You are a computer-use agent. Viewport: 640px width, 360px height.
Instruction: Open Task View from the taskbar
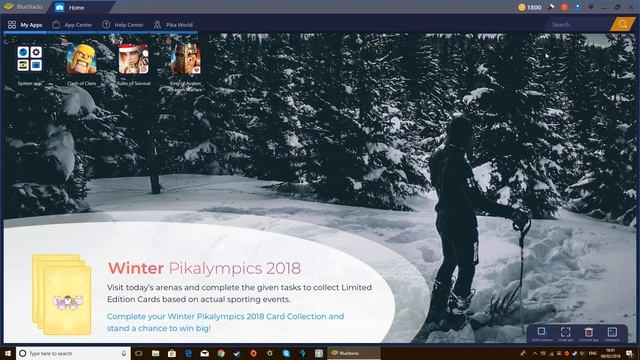point(139,353)
